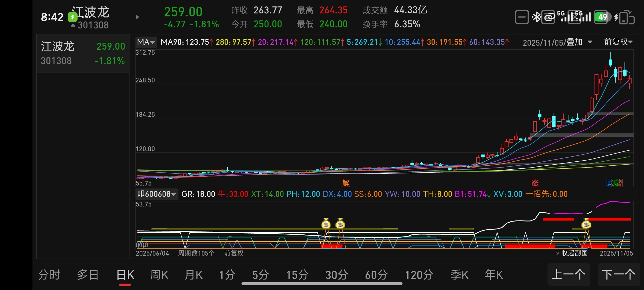Select the 月K period tab

point(193,275)
